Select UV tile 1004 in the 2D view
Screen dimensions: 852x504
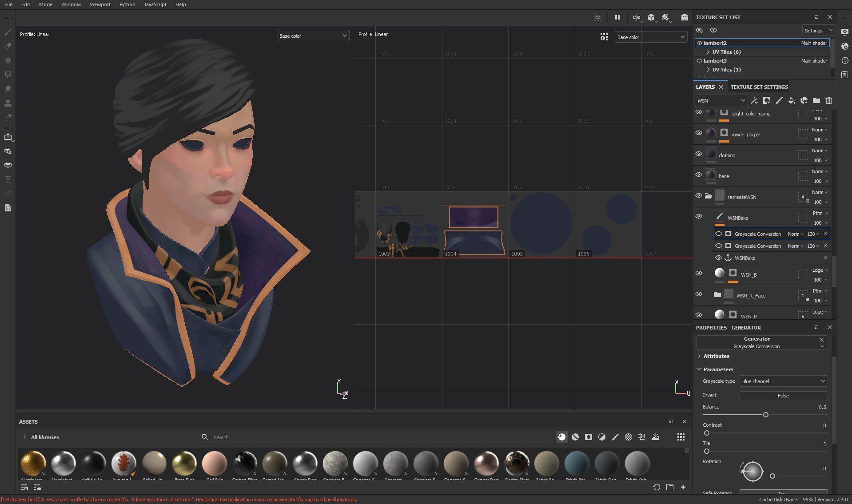tap(475, 225)
